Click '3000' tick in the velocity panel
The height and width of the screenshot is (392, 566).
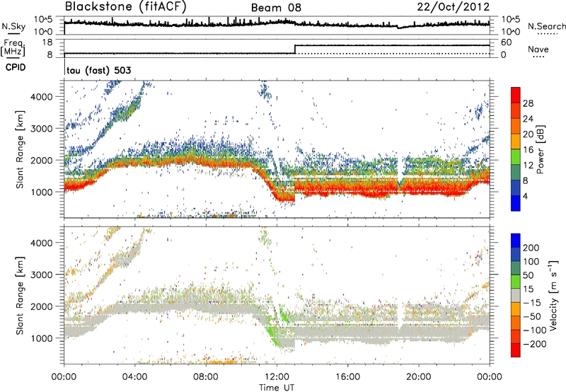pyautogui.click(x=41, y=275)
